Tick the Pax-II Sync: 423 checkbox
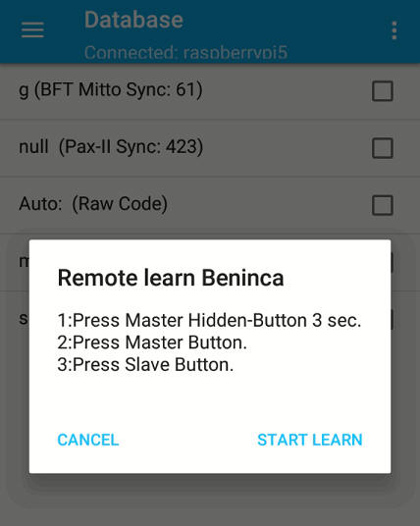420x526 pixels. click(x=383, y=148)
